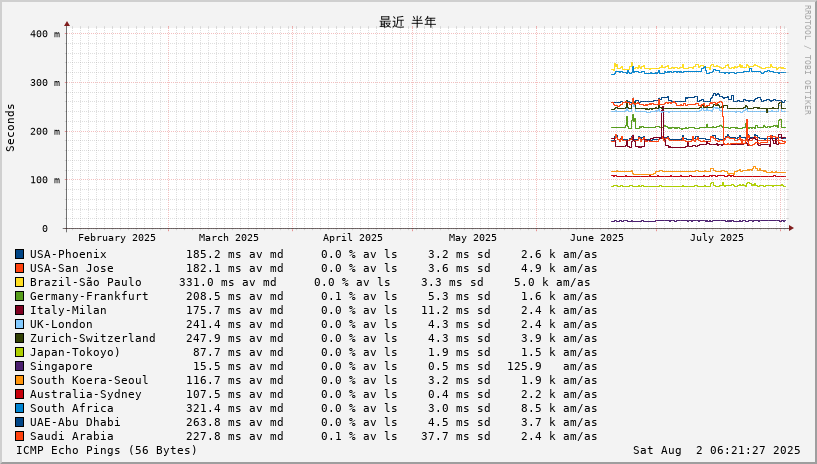Click the February 2025 axis label

point(117,237)
